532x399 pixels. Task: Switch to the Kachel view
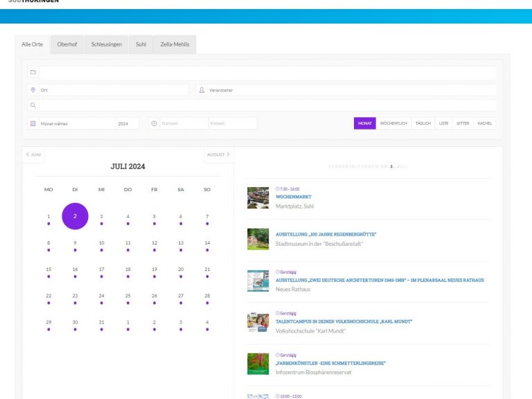(485, 123)
